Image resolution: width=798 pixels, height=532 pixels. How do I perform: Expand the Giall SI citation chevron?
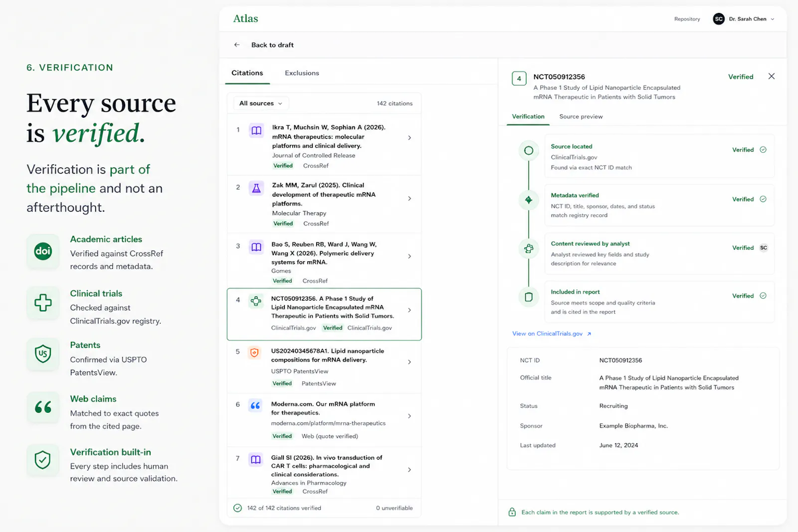pos(409,470)
